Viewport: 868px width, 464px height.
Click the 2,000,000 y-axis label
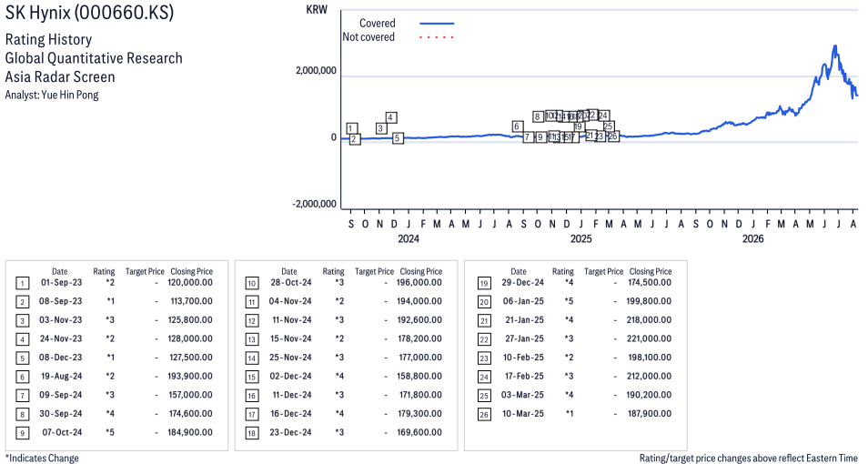coord(316,70)
